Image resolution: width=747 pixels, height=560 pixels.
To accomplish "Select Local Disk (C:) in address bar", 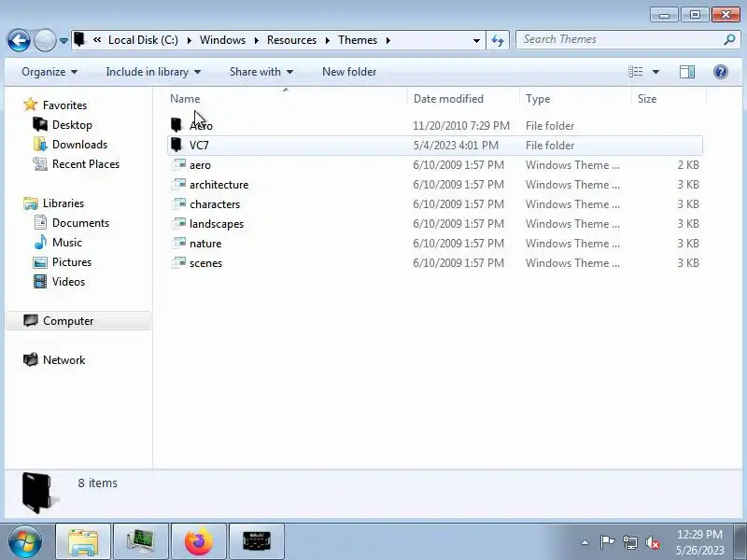I will (x=143, y=40).
